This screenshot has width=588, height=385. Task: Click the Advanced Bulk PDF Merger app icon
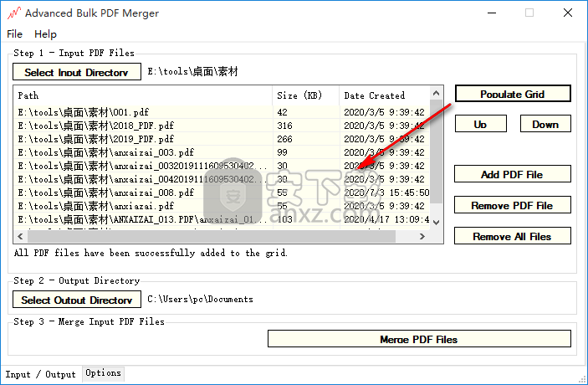(x=14, y=13)
